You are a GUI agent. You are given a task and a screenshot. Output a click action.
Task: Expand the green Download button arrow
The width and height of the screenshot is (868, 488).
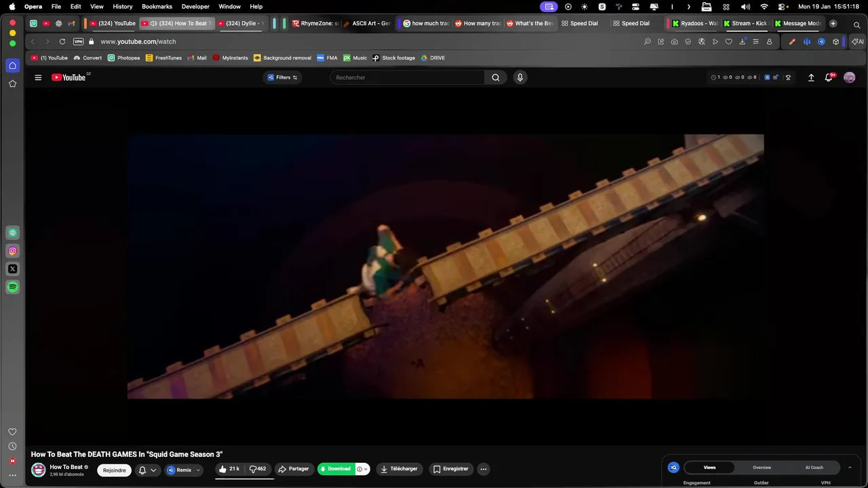pos(366,469)
